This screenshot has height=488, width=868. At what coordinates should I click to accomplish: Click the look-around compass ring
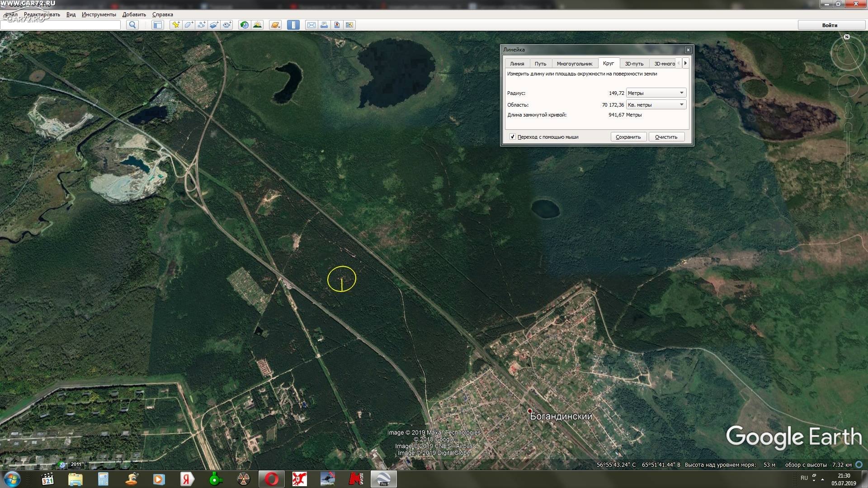pyautogui.click(x=847, y=54)
